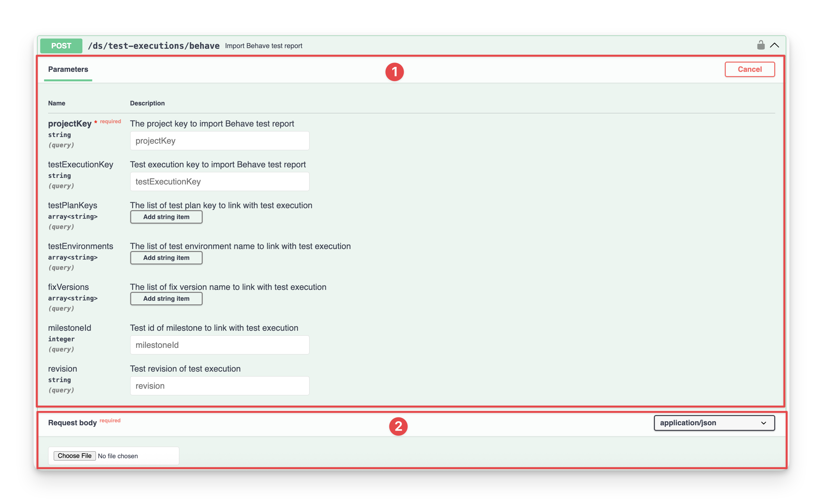Click the milestoneId input box
Viewport: 823px width, 504px height.
[220, 345]
